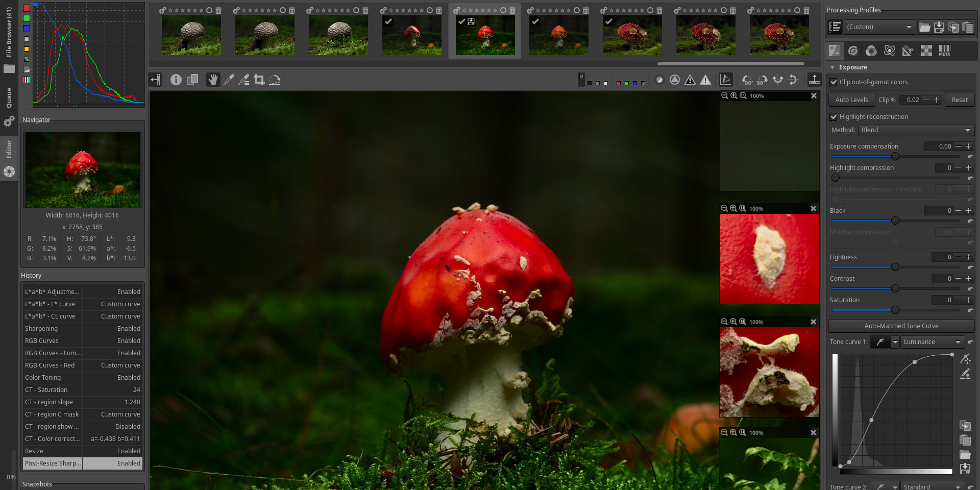Screen dimensions: 980x490
Task: Click the image info icon
Action: tap(176, 80)
